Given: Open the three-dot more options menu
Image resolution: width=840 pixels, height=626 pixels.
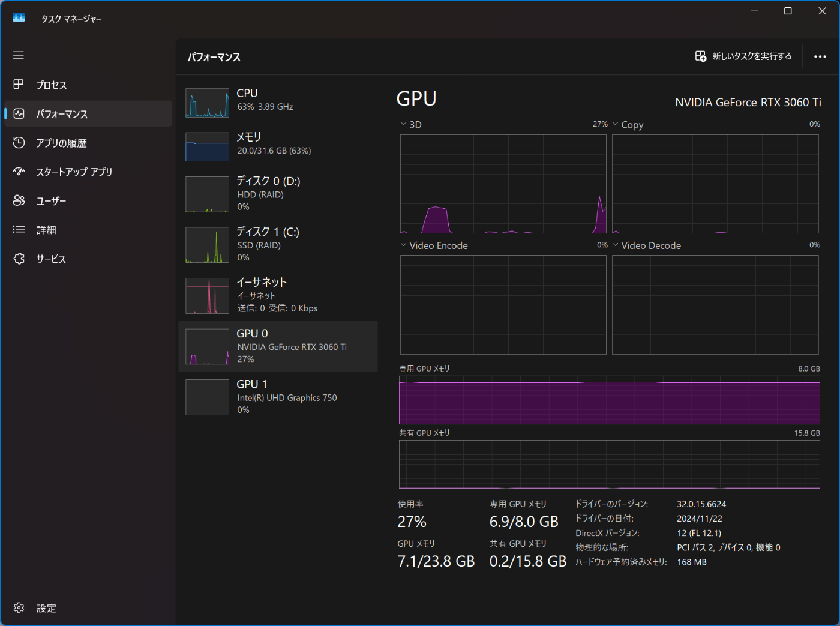Looking at the screenshot, I should (820, 56).
